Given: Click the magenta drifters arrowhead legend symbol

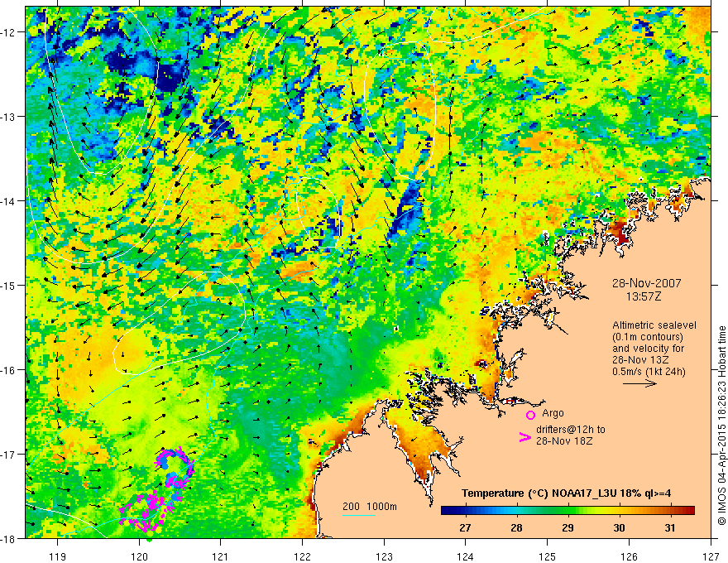Looking at the screenshot, I should pos(525,436).
